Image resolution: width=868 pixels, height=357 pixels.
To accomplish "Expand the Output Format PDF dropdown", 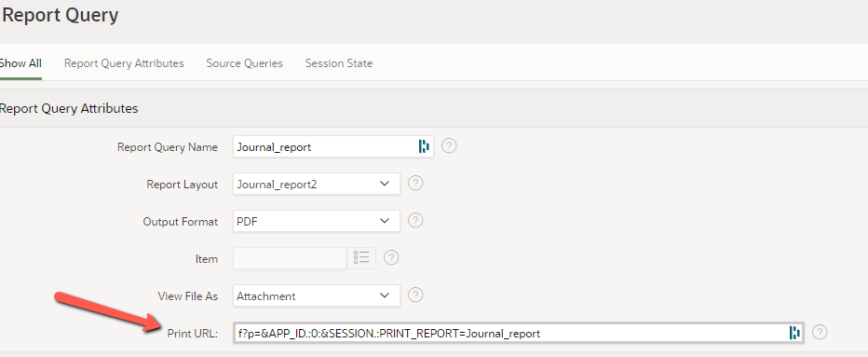I will pos(316,221).
